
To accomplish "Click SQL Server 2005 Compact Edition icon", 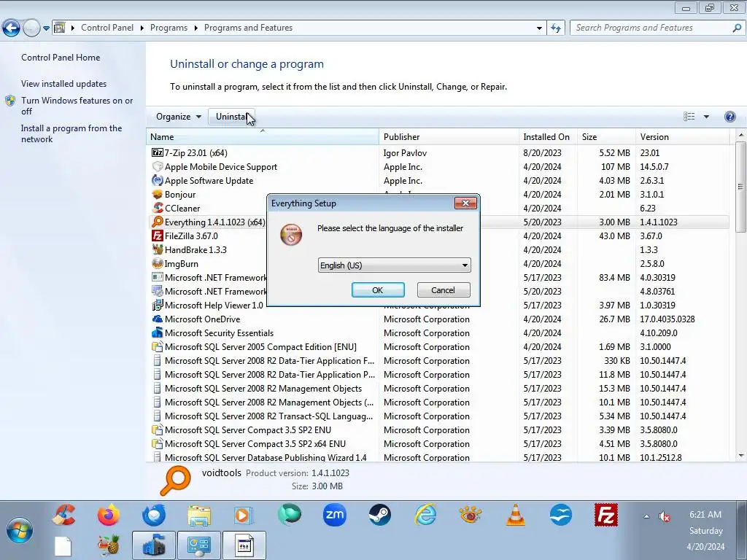I will tap(158, 346).
